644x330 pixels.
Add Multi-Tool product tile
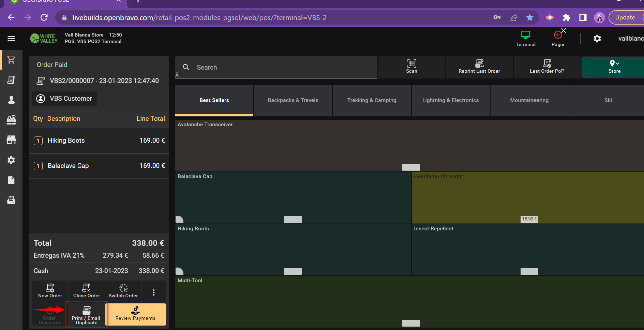point(409,302)
